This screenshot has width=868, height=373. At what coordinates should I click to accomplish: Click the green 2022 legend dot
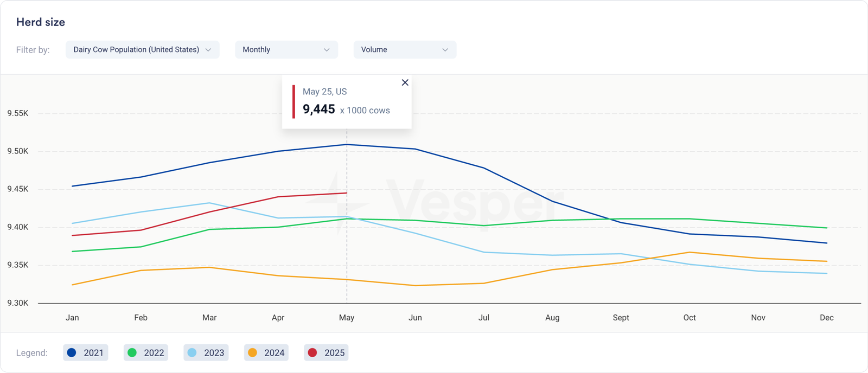(132, 352)
